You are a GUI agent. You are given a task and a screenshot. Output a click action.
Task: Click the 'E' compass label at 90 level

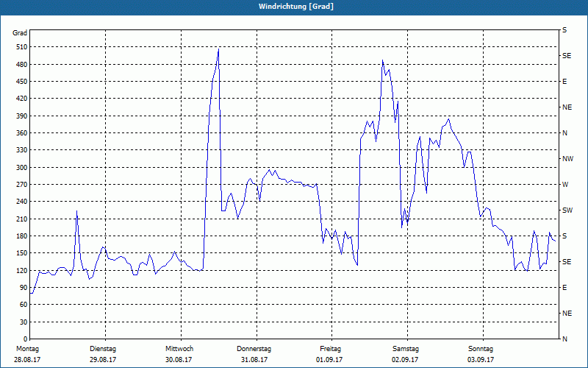pyautogui.click(x=564, y=288)
